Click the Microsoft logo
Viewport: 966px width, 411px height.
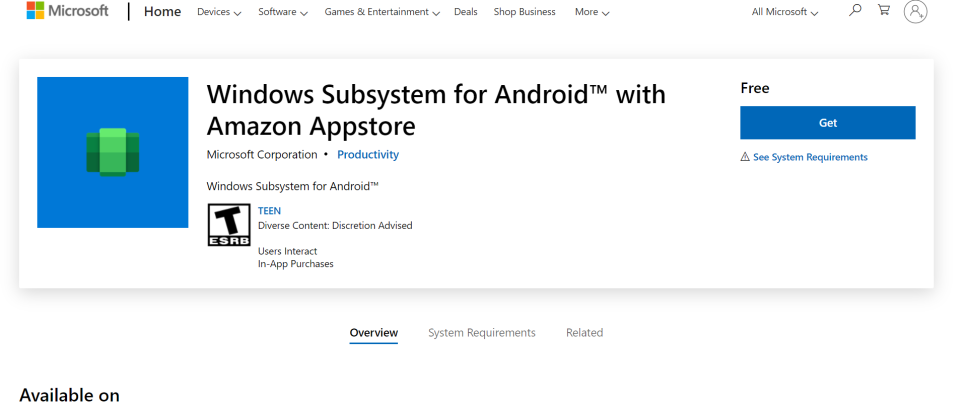[x=67, y=11]
